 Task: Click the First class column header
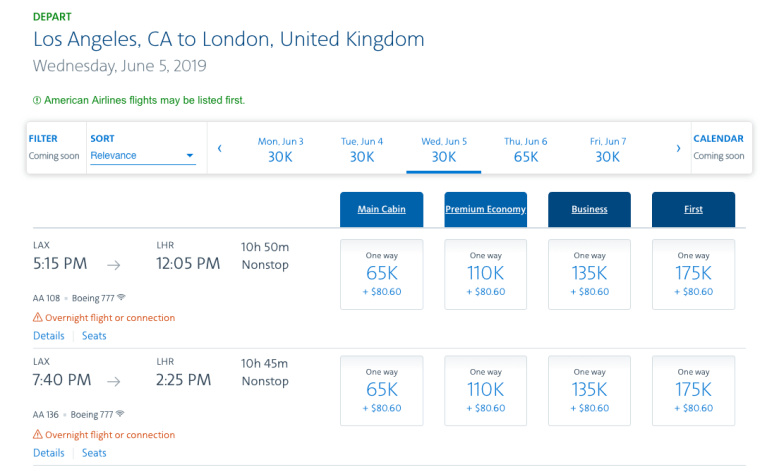pos(693,209)
